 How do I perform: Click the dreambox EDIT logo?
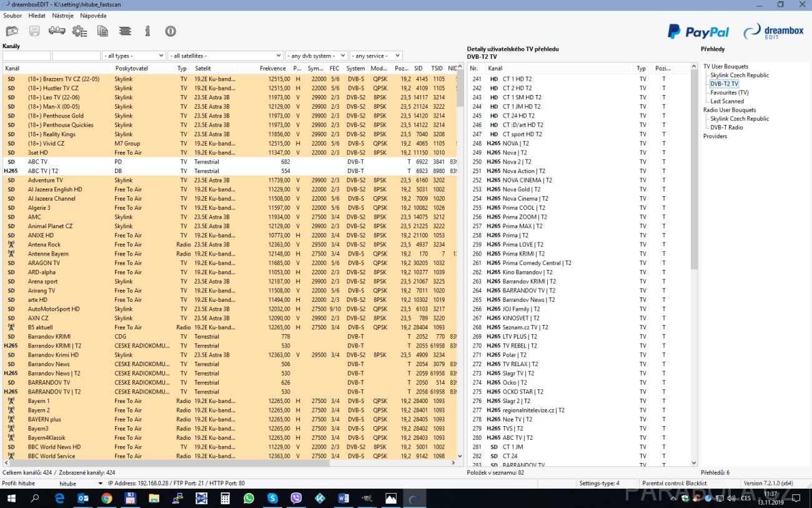pyautogui.click(x=773, y=31)
